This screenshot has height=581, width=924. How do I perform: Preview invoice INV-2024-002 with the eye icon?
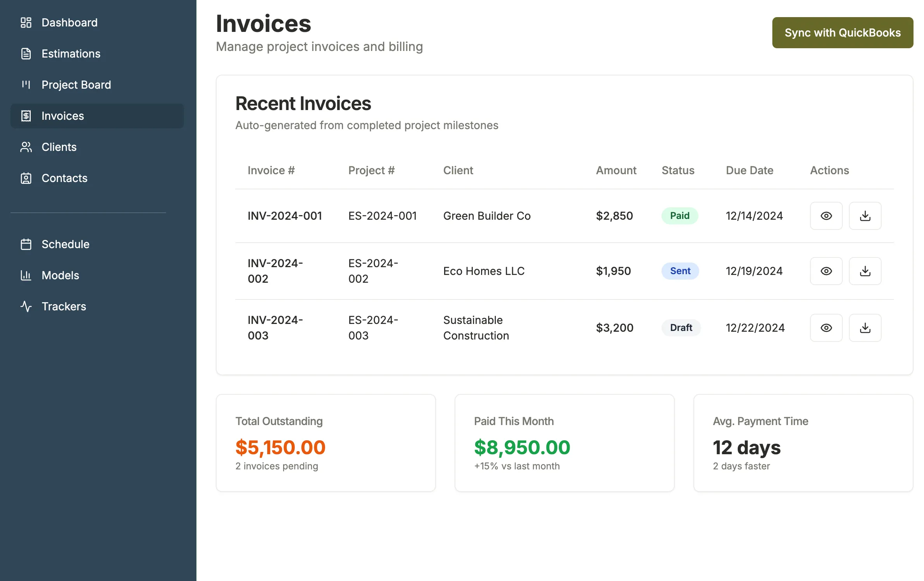click(x=826, y=271)
